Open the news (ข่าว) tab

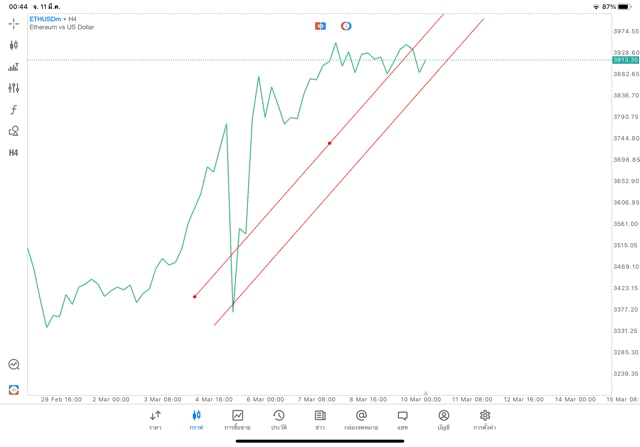[320, 420]
